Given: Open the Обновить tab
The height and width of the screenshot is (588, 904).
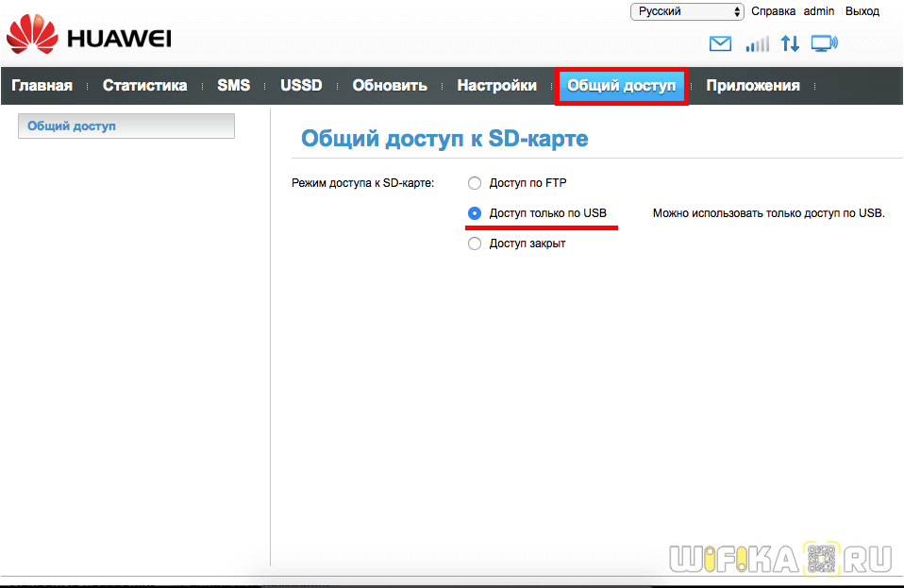Looking at the screenshot, I should pos(390,86).
